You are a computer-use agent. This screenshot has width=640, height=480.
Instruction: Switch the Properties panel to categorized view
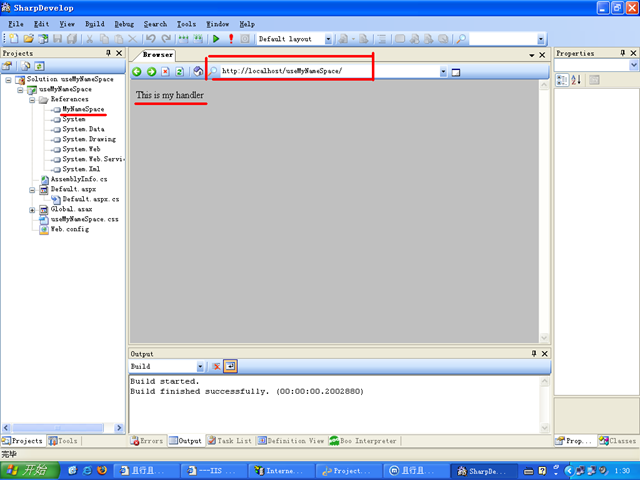click(562, 80)
